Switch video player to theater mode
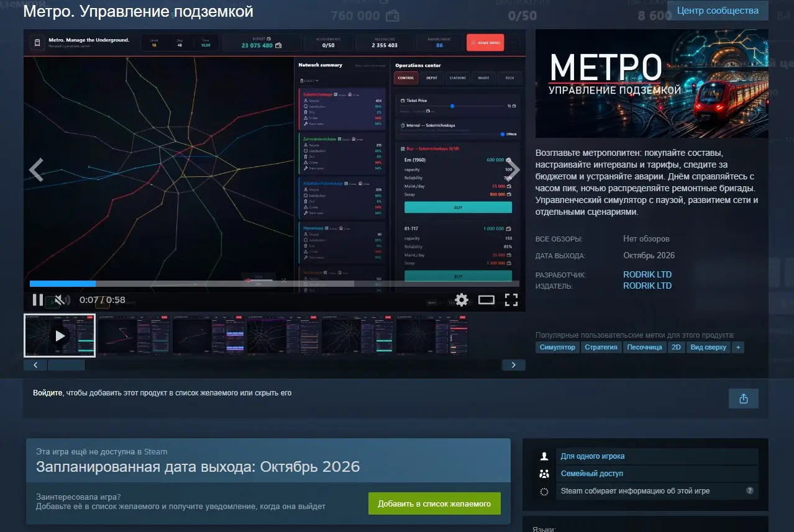The width and height of the screenshot is (794, 532). point(486,300)
